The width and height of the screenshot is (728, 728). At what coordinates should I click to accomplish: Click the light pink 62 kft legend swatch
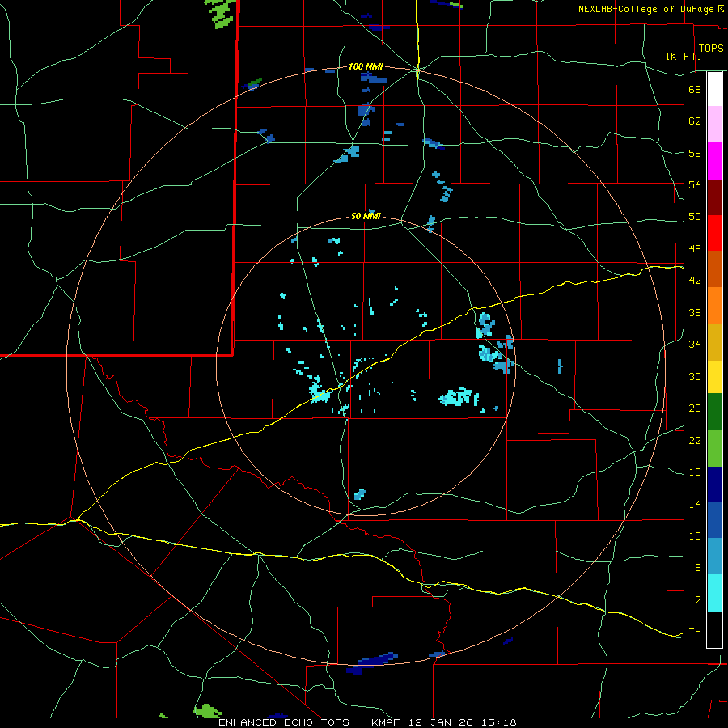click(x=714, y=123)
